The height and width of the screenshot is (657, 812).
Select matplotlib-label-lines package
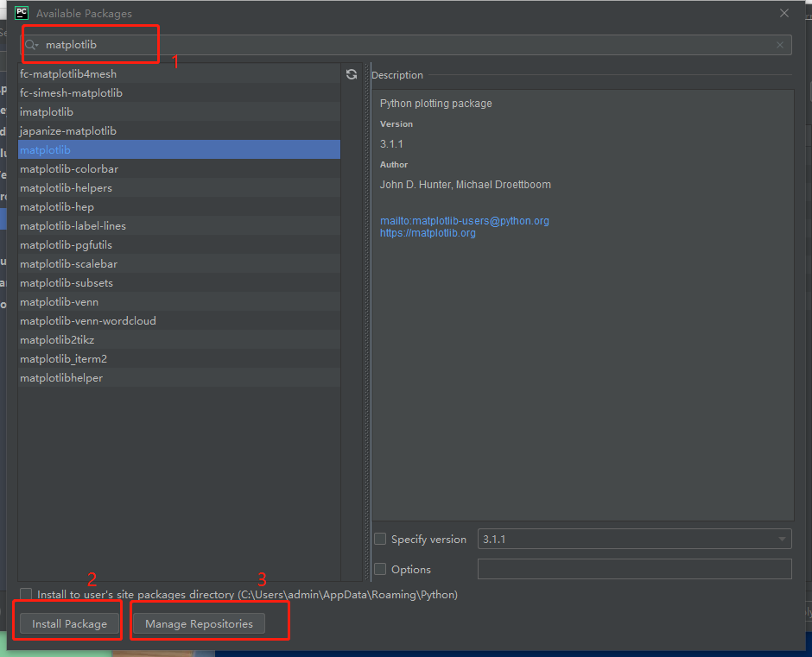[179, 225]
